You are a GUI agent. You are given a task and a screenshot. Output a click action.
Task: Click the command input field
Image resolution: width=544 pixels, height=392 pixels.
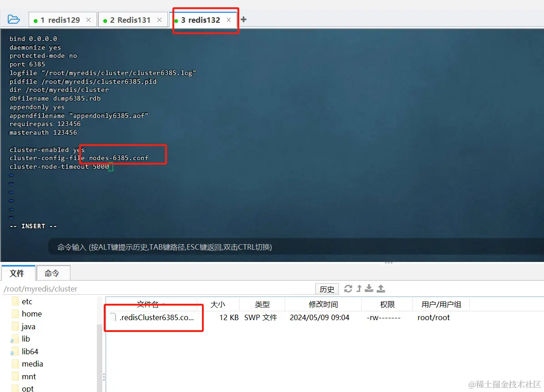[x=296, y=247]
